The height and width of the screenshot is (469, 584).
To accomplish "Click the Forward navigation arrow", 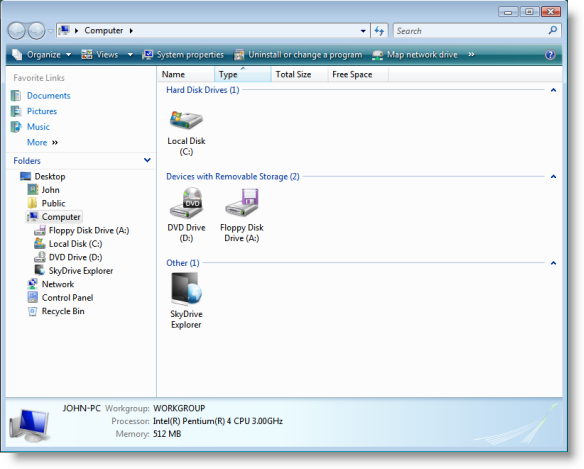I will pos(36,31).
